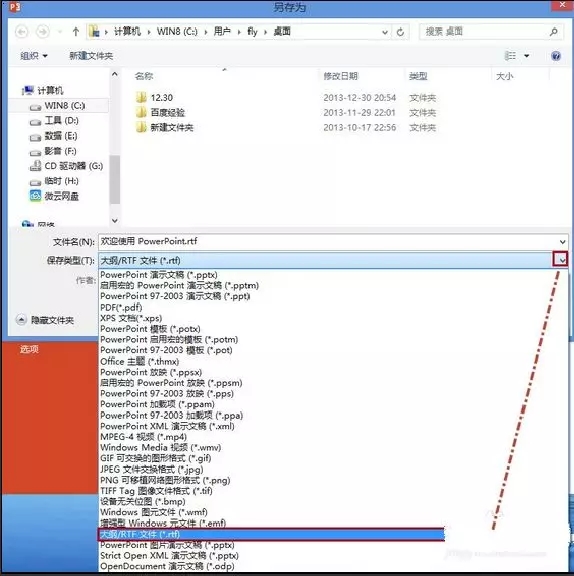Sort by 大小 column header

coord(505,76)
